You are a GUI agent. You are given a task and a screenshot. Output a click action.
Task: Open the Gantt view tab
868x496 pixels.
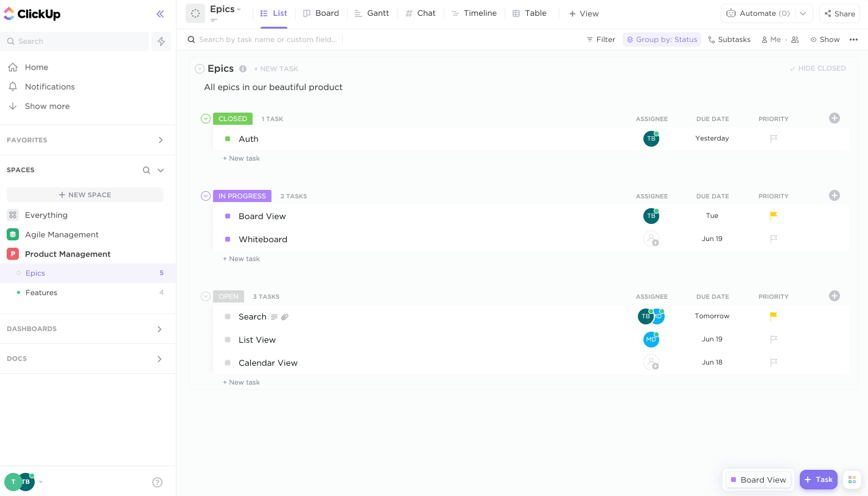point(372,13)
